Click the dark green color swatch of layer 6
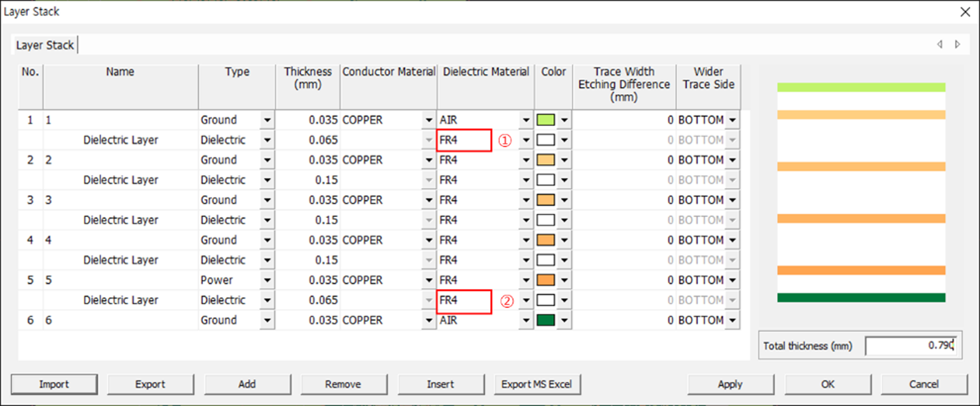The width and height of the screenshot is (980, 406). [x=546, y=320]
